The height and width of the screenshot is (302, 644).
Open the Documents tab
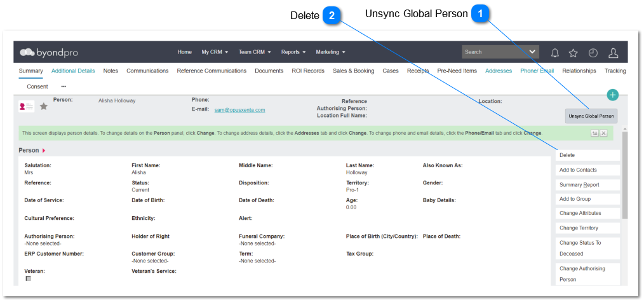coord(269,71)
